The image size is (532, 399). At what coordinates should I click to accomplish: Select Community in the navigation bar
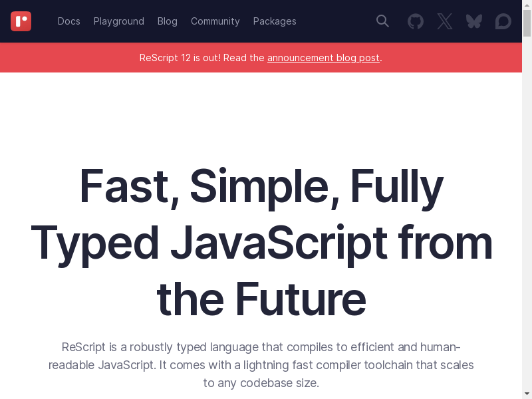click(x=215, y=21)
